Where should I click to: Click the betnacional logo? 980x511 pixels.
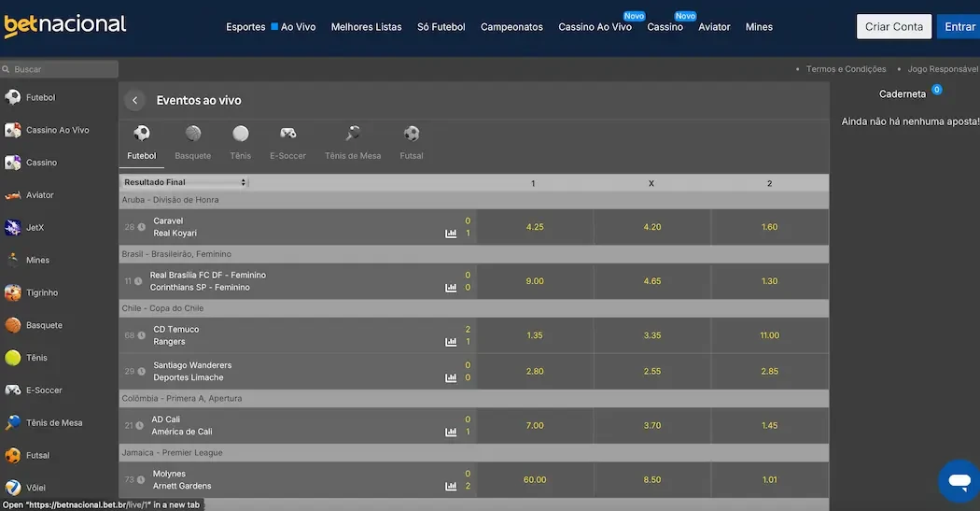click(65, 25)
